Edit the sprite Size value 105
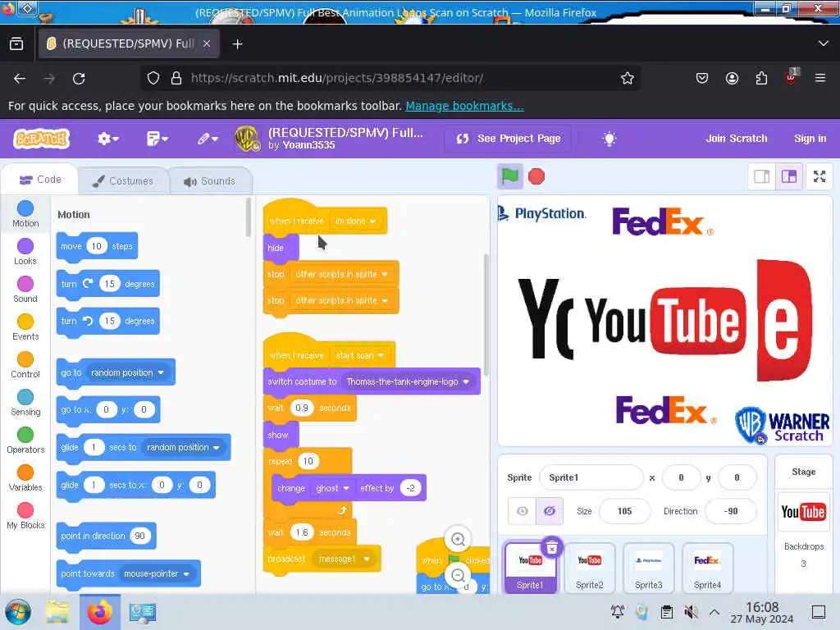840x630 pixels. coord(624,511)
